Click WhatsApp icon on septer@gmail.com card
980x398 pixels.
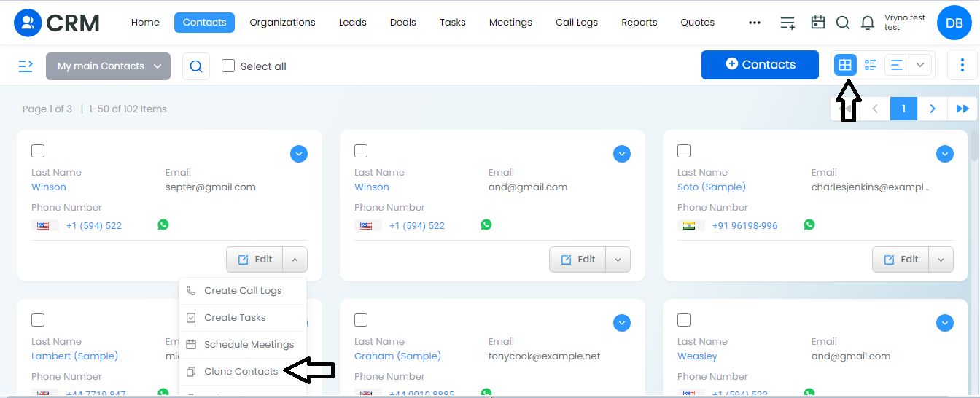pos(163,225)
